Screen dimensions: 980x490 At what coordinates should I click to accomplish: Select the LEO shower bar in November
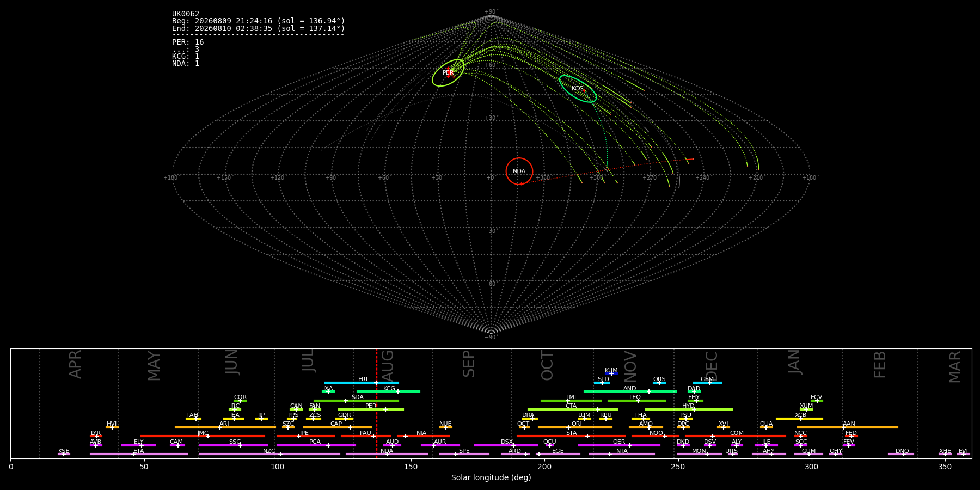636,401
